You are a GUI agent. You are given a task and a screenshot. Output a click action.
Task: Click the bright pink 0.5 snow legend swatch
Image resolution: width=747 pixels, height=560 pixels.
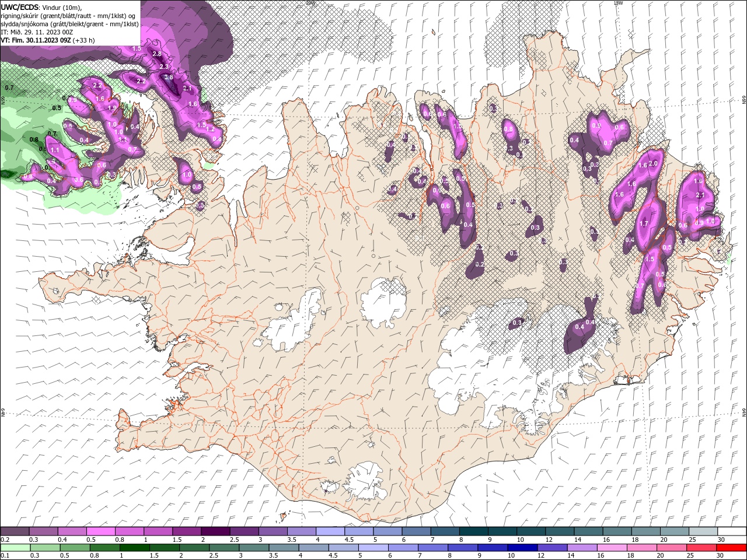coord(100,531)
